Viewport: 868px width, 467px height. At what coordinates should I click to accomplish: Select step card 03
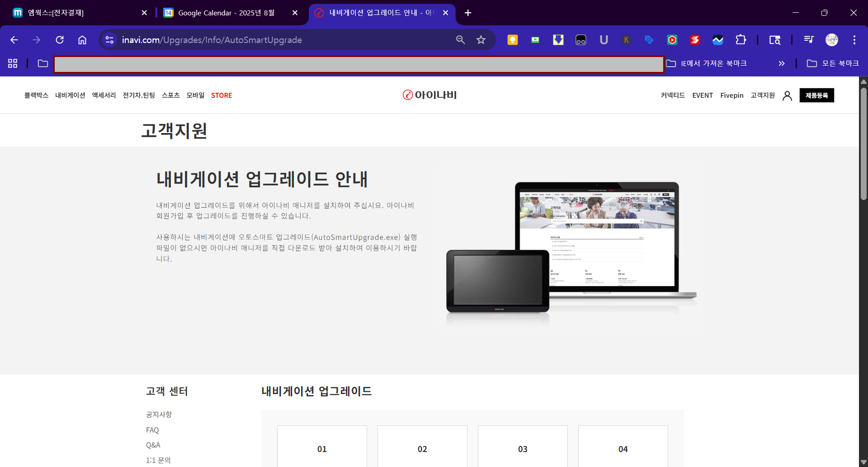pyautogui.click(x=523, y=446)
